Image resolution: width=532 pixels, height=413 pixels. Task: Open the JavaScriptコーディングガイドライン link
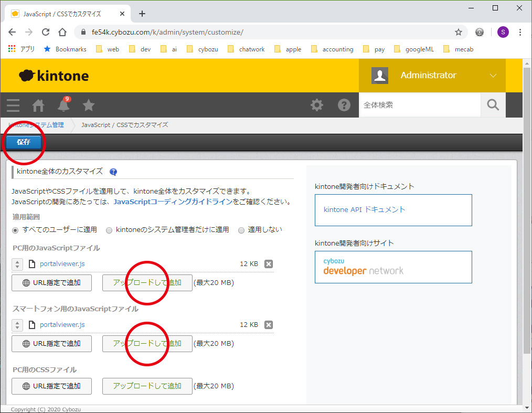pos(173,202)
